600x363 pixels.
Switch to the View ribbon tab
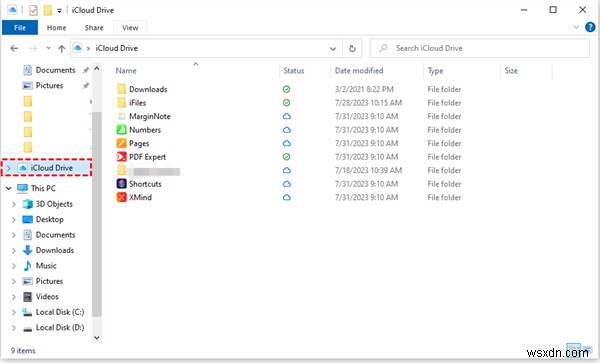click(x=130, y=28)
